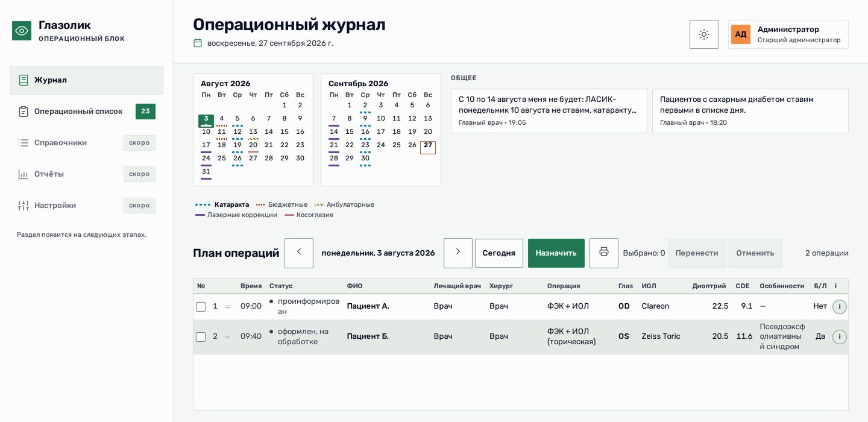This screenshot has height=422, width=868.
Task: Toggle the Лазерные коррекции legend filter
Action: click(x=236, y=215)
